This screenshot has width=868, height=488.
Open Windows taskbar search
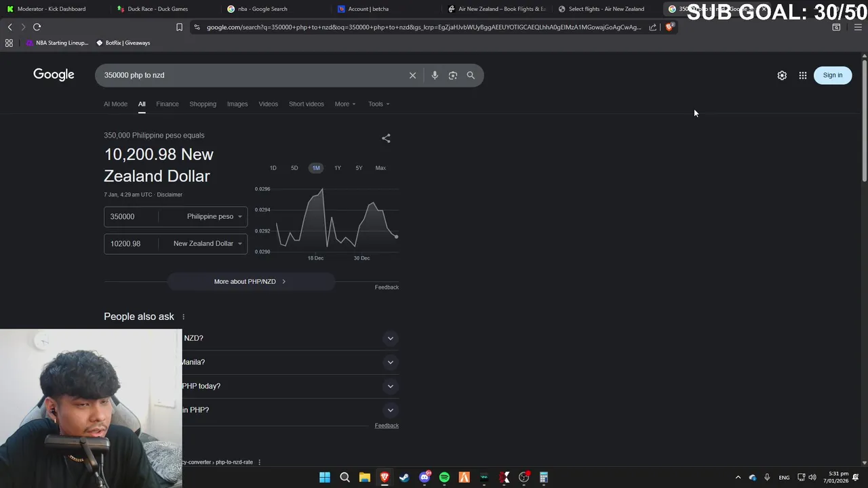[344, 477]
